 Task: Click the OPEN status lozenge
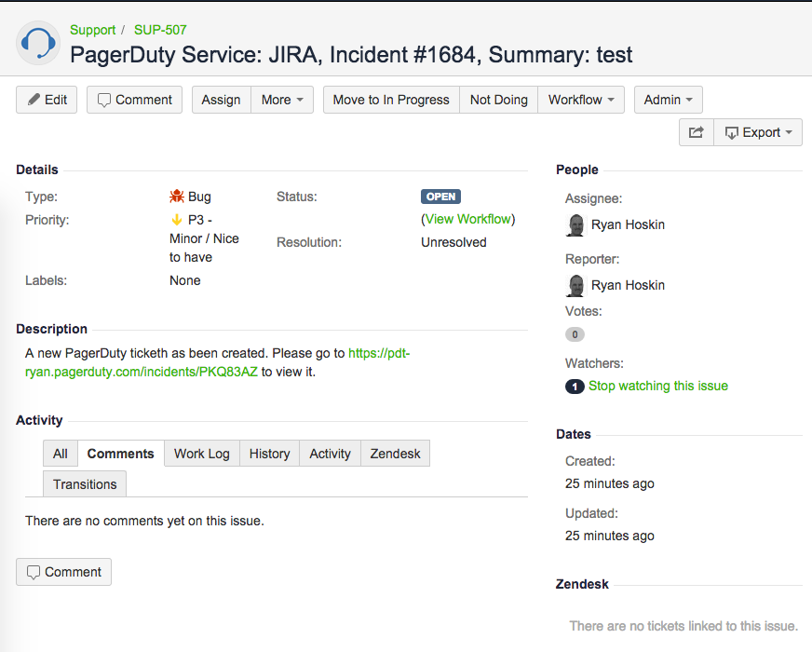440,197
